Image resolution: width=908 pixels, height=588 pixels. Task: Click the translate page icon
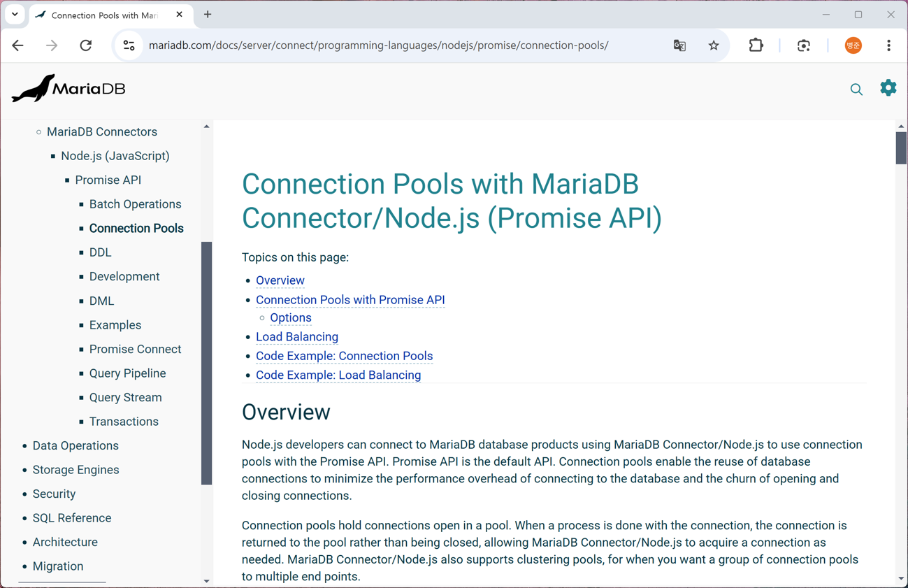[x=679, y=45]
